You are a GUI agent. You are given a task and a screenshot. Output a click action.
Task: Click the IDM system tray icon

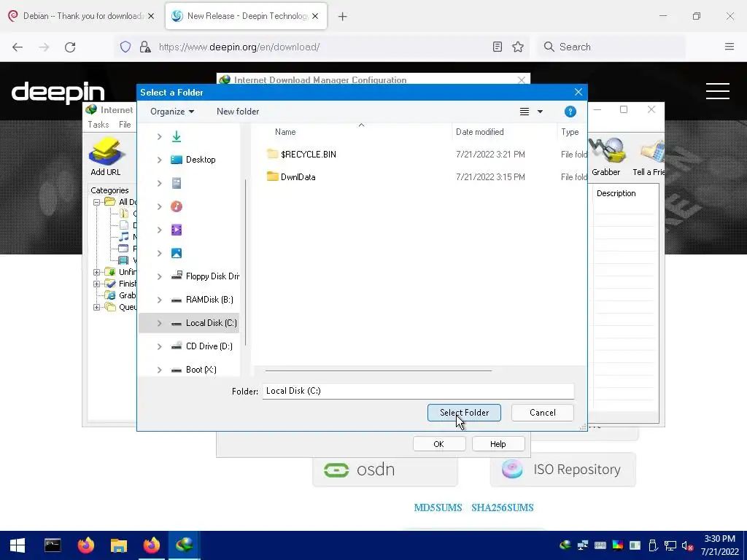tap(565, 545)
